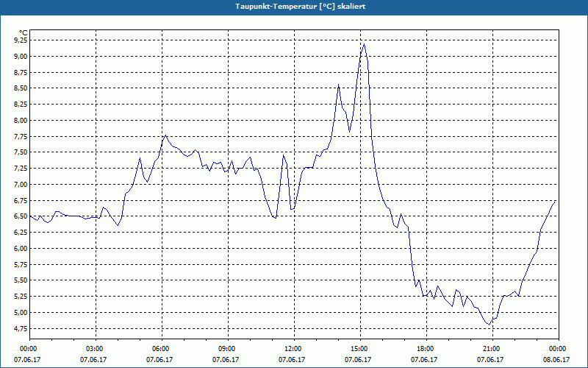Pick the 5,25 y-axis label
This screenshot has width=588, height=368.
[x=21, y=297]
